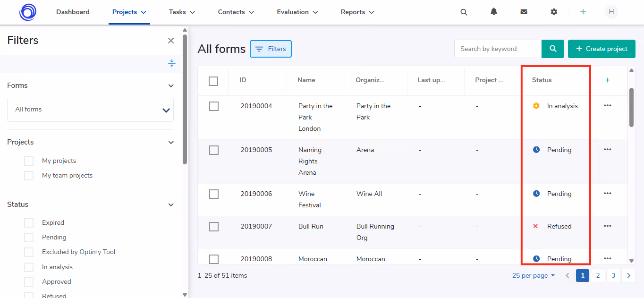Click the Wine All organization cell

369,194
